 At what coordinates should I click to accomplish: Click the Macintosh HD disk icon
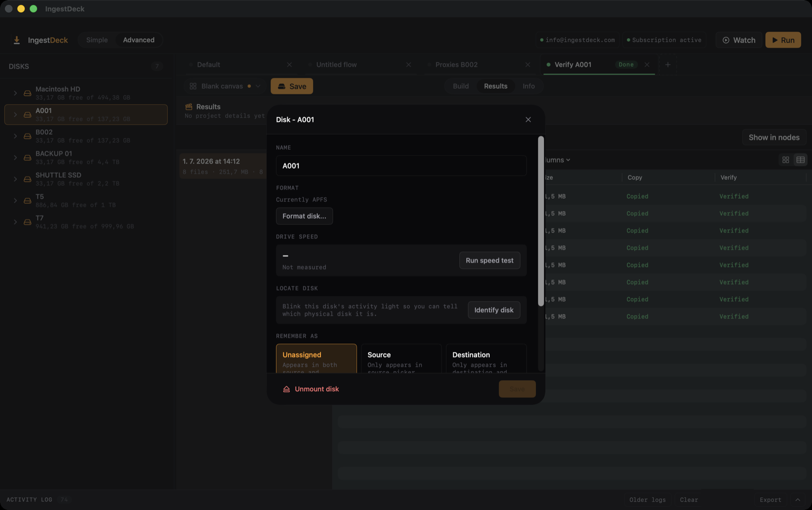[27, 93]
